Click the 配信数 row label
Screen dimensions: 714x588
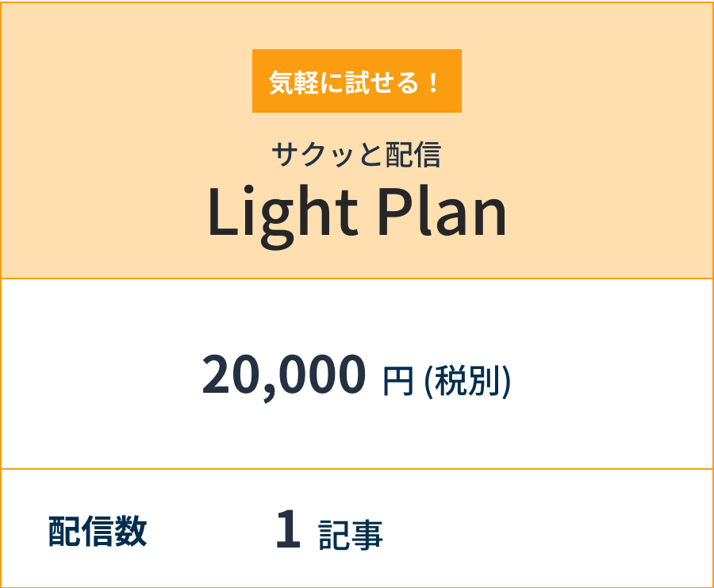coord(98,532)
